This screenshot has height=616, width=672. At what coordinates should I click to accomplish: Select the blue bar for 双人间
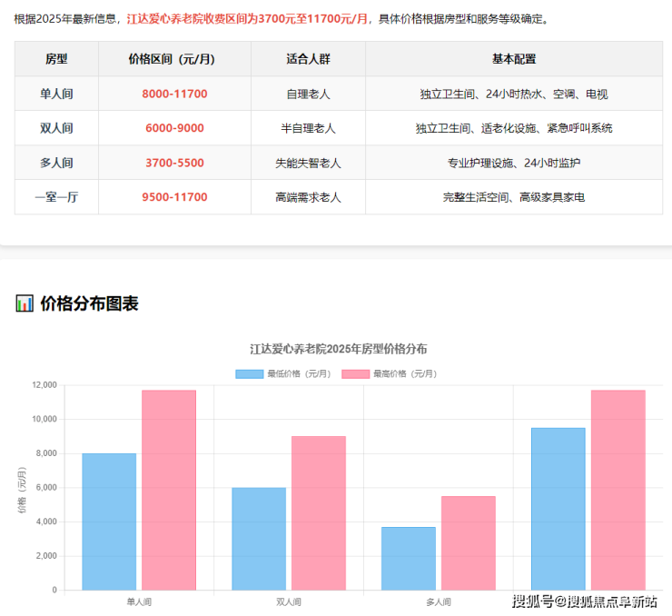click(x=259, y=539)
